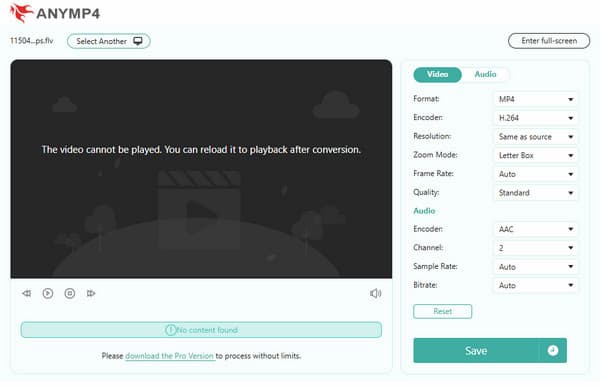Click the 11504...ps.flv file name
This screenshot has height=387, width=600.
pyautogui.click(x=31, y=41)
